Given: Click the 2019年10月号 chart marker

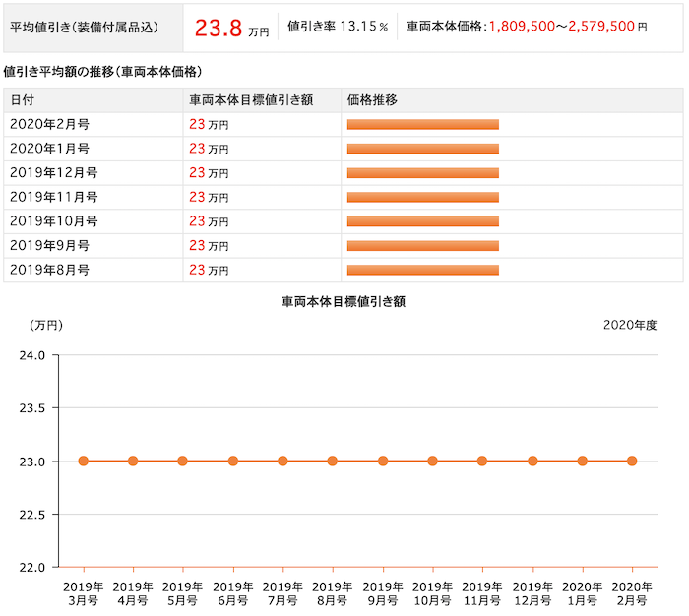Looking at the screenshot, I should pyautogui.click(x=432, y=461).
